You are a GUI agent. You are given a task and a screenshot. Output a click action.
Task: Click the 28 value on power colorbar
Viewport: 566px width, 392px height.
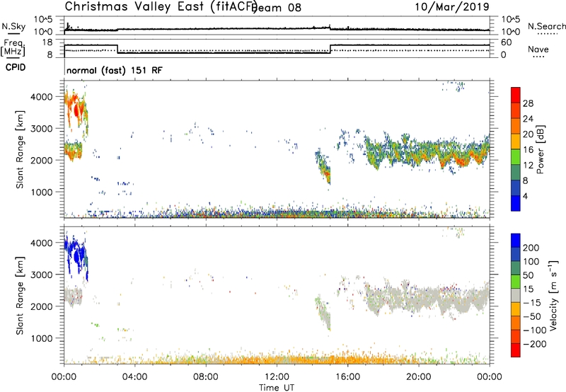pos(528,103)
